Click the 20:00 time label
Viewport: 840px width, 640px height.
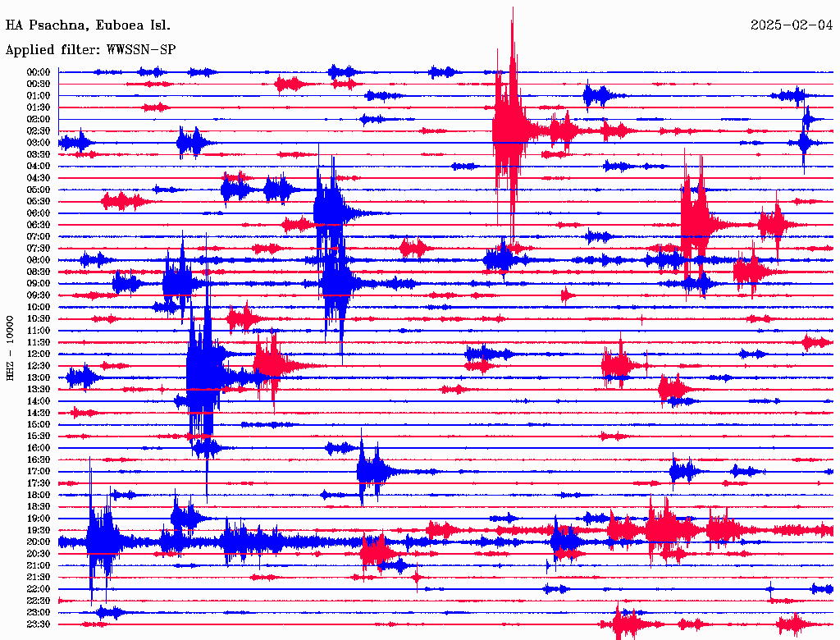click(39, 542)
